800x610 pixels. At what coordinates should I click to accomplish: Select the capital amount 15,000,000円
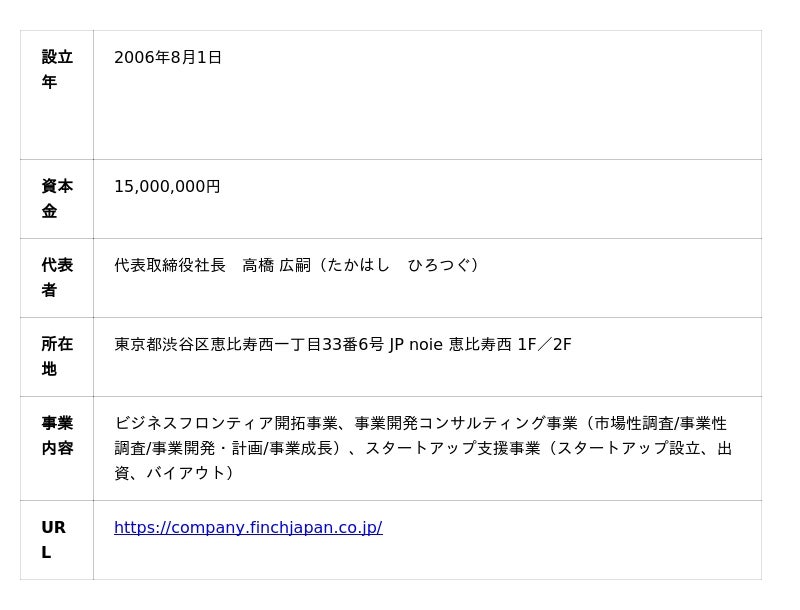(167, 187)
